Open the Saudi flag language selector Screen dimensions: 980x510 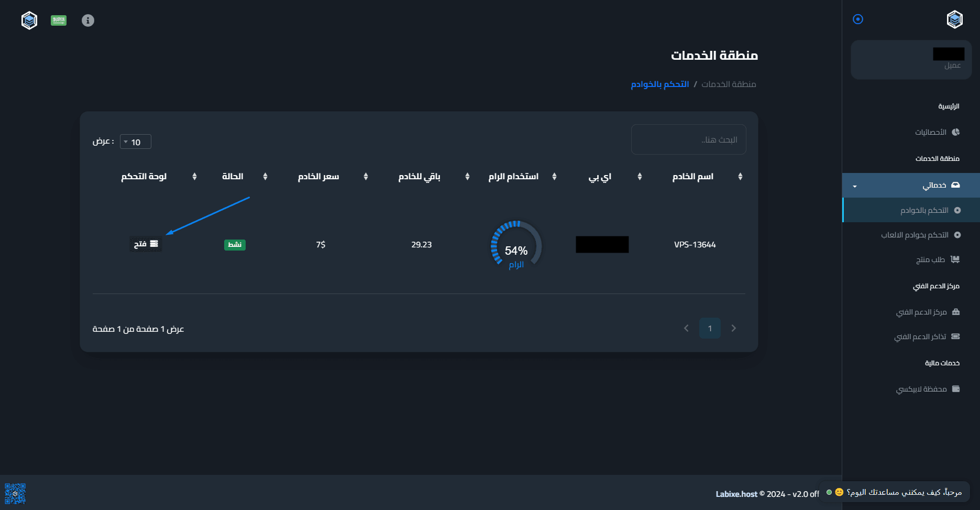(x=59, y=20)
